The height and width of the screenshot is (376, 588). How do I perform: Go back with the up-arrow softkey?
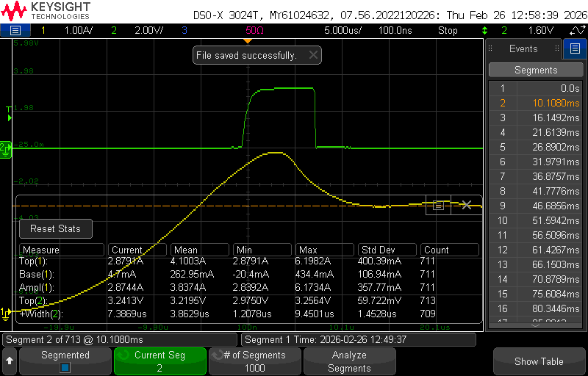pos(10,361)
